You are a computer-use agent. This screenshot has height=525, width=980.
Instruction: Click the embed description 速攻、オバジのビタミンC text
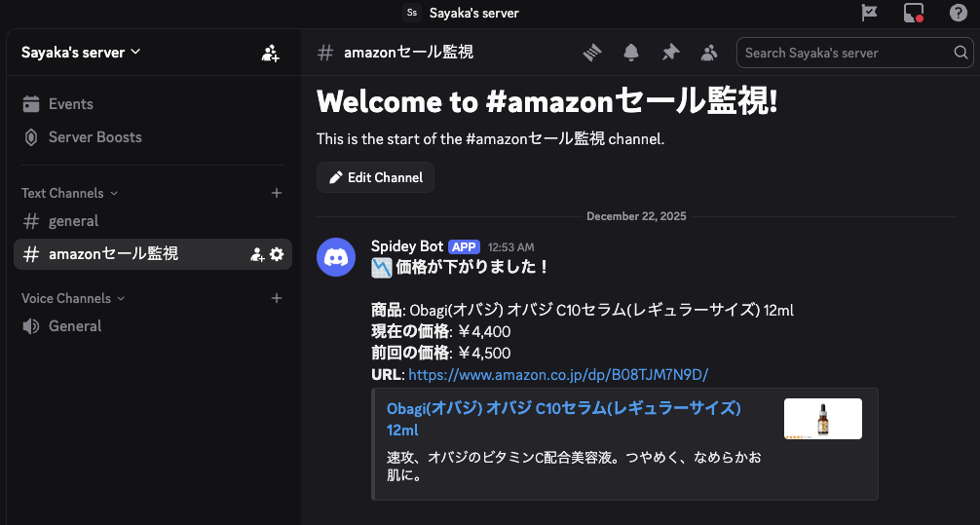coord(574,467)
